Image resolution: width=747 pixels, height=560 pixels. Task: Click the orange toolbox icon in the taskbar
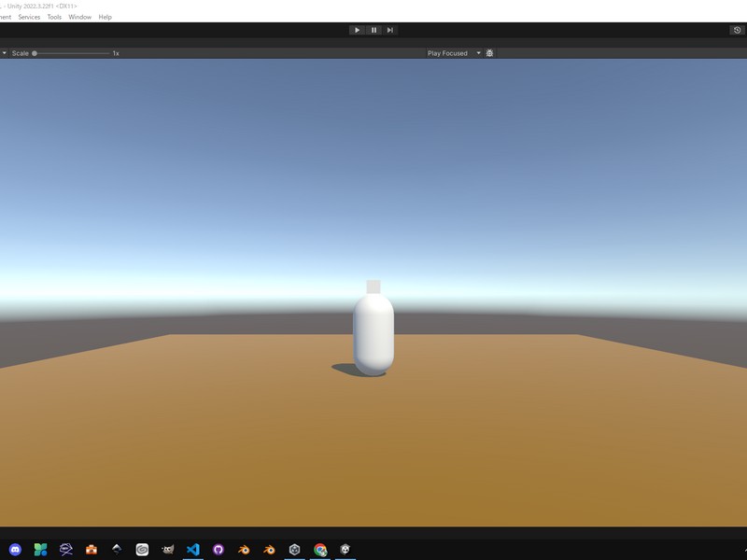[92, 550]
